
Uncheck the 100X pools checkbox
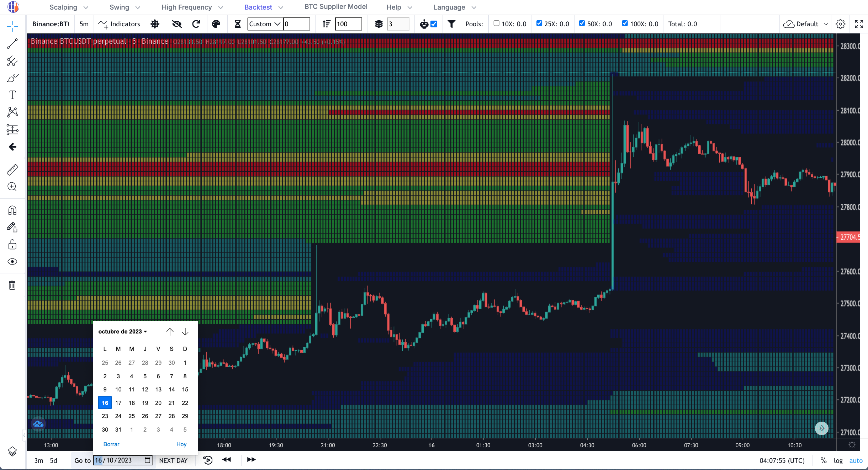pyautogui.click(x=625, y=23)
